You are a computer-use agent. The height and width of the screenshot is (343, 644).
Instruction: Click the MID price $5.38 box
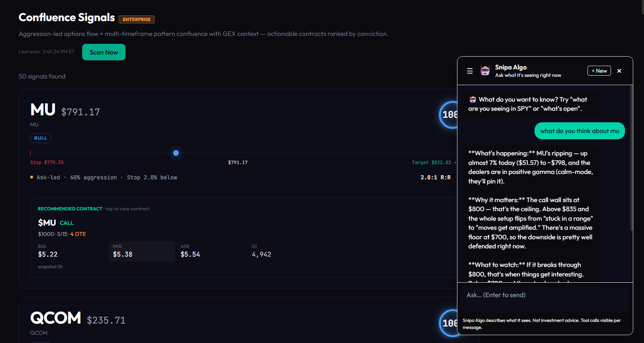[142, 251]
